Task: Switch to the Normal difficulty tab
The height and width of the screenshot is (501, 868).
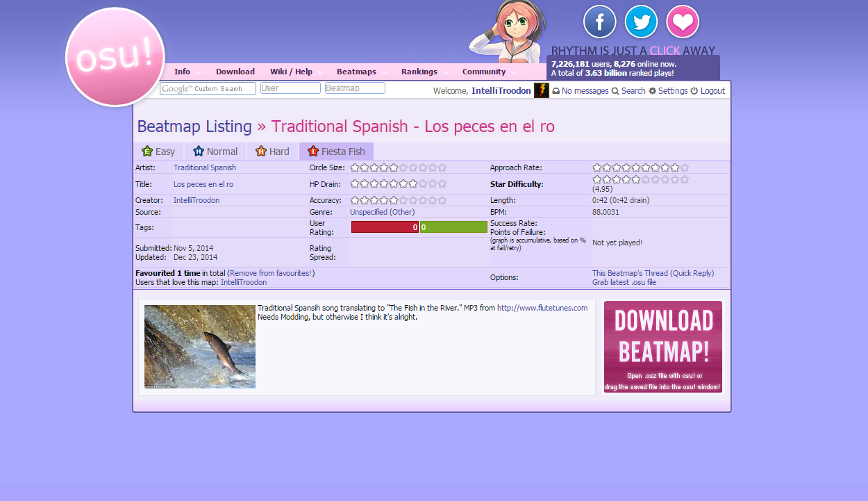Action: (215, 151)
